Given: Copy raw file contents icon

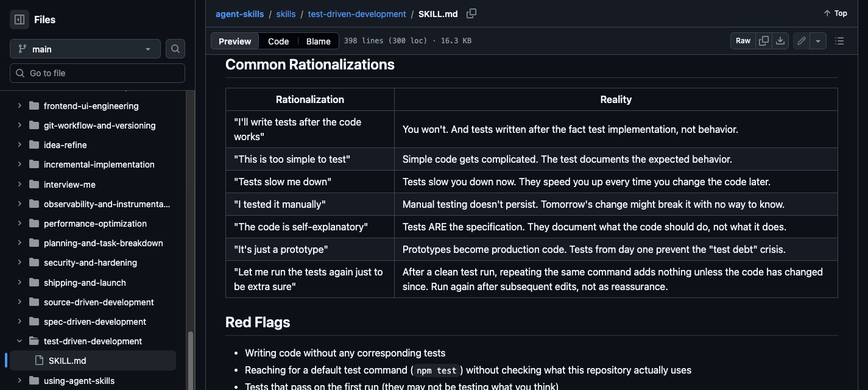Looking at the screenshot, I should tap(764, 41).
